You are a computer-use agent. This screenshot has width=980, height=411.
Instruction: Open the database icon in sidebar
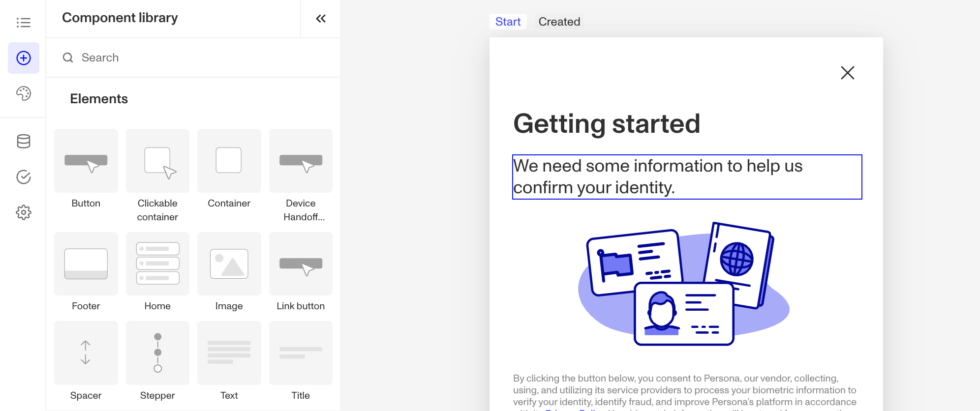point(24,141)
